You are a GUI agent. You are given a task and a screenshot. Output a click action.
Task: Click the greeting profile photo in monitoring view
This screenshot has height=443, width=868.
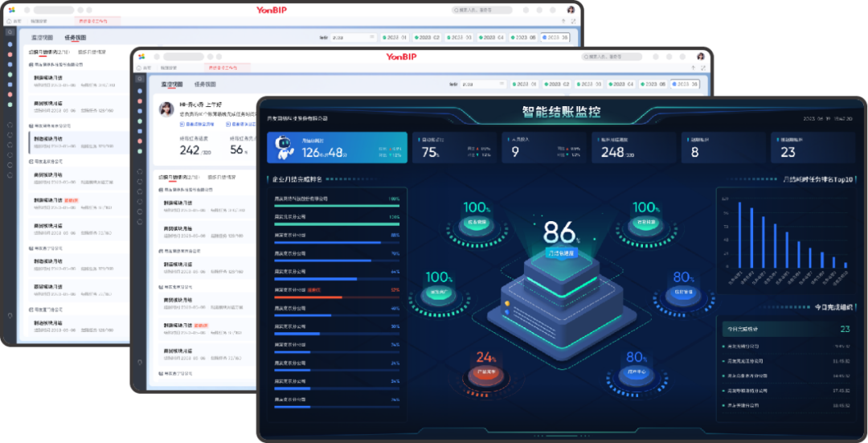166,109
